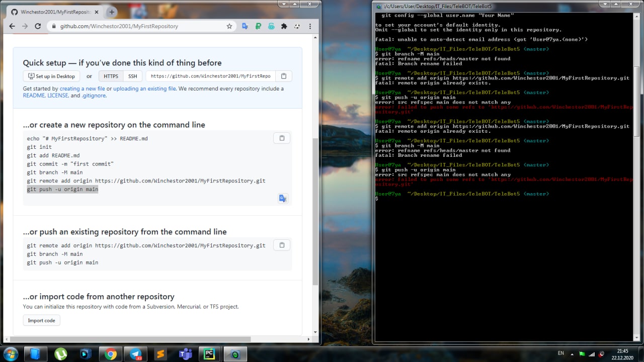Click the address bar URL

(x=119, y=26)
